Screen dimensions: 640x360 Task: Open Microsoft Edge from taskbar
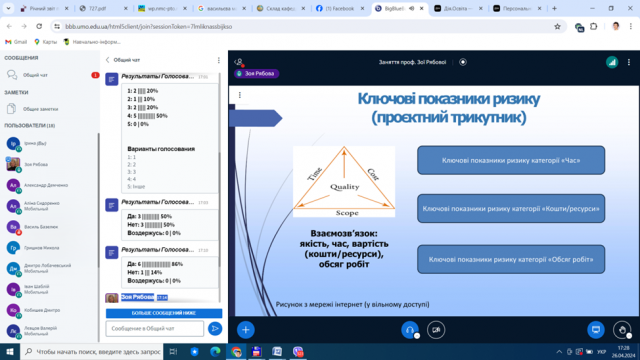pyautogui.click(x=215, y=351)
